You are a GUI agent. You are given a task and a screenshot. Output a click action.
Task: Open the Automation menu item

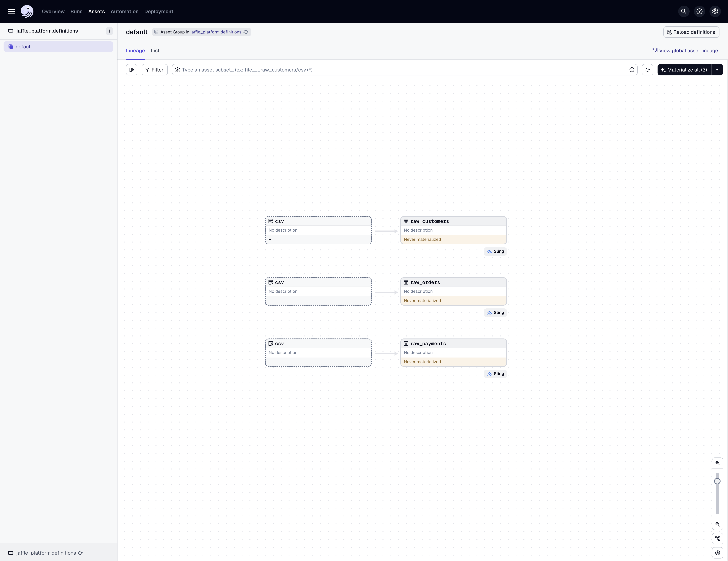(124, 11)
